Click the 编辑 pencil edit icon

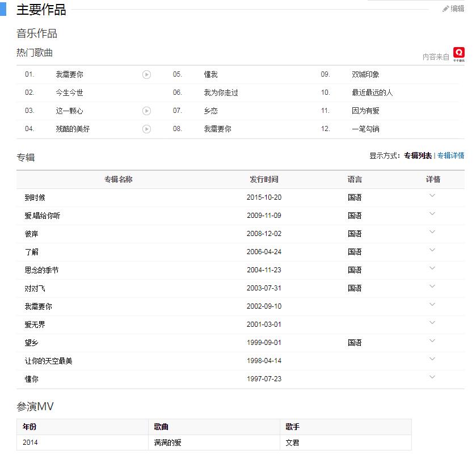point(445,9)
